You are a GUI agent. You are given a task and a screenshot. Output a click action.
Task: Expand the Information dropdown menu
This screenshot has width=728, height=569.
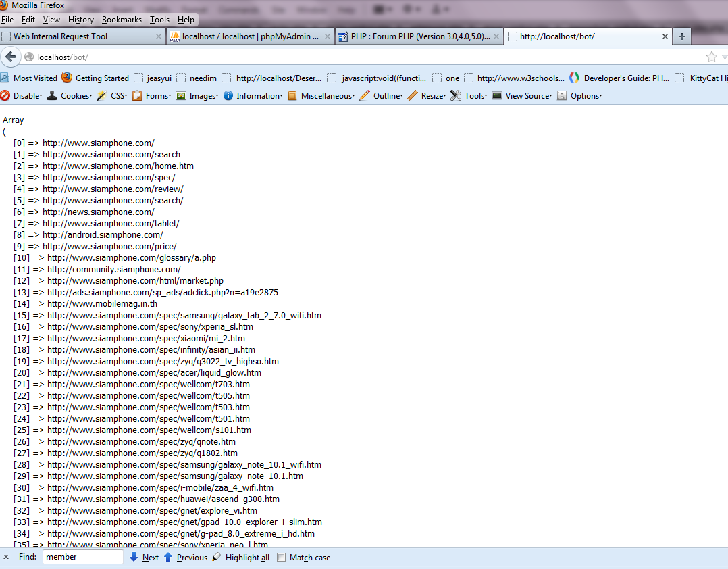coord(281,96)
